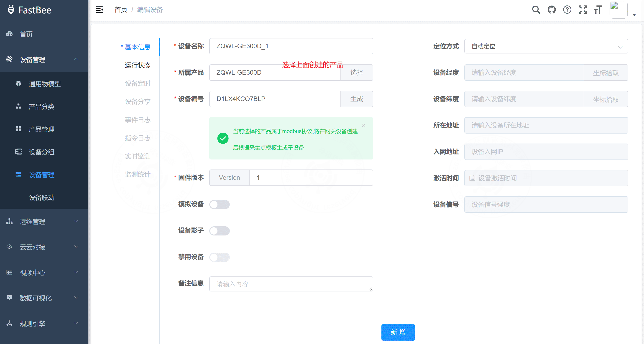Focus the 备注信息 textarea
The height and width of the screenshot is (344, 644).
point(291,284)
